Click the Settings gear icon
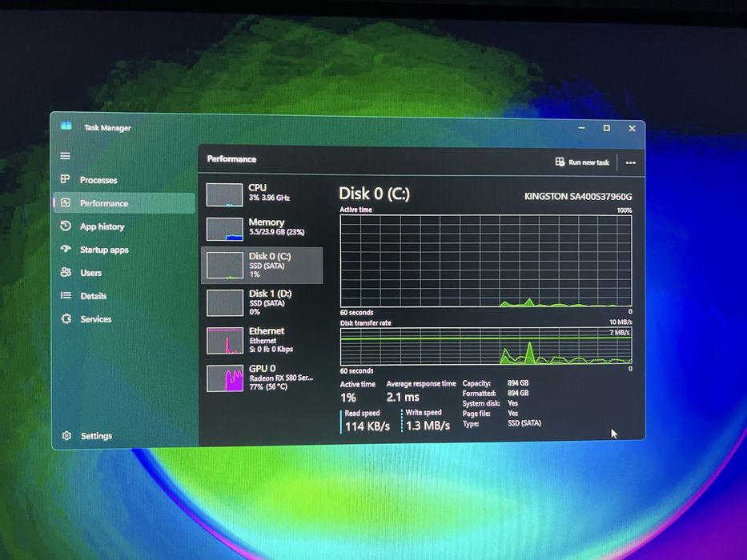This screenshot has width=747, height=560. tap(66, 436)
